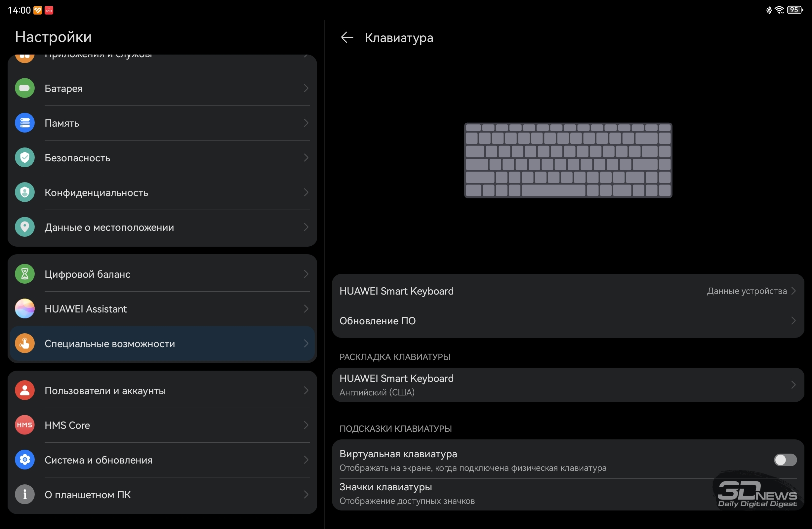Tap Отображение доступных значков subtitle
The width and height of the screenshot is (812, 529).
tap(407, 501)
